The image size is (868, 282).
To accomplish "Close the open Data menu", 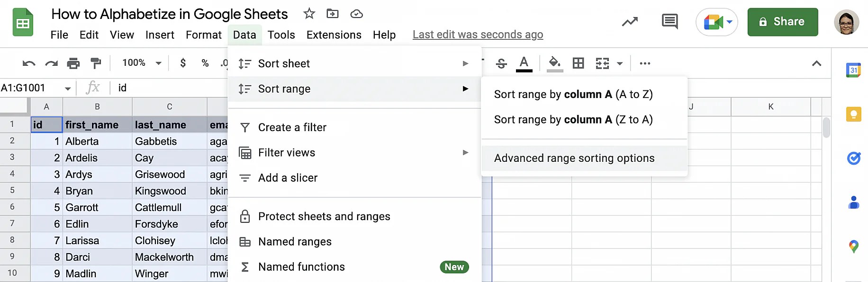I will coord(244,35).
